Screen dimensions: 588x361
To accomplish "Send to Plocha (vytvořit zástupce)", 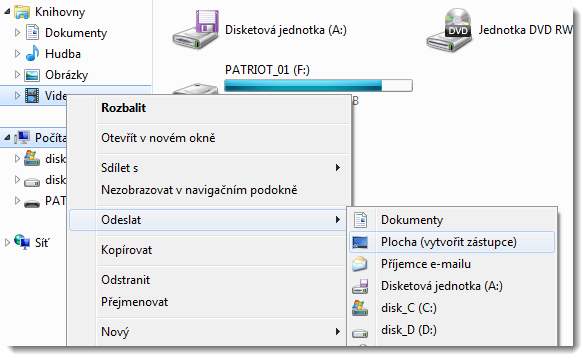I will pos(452,242).
